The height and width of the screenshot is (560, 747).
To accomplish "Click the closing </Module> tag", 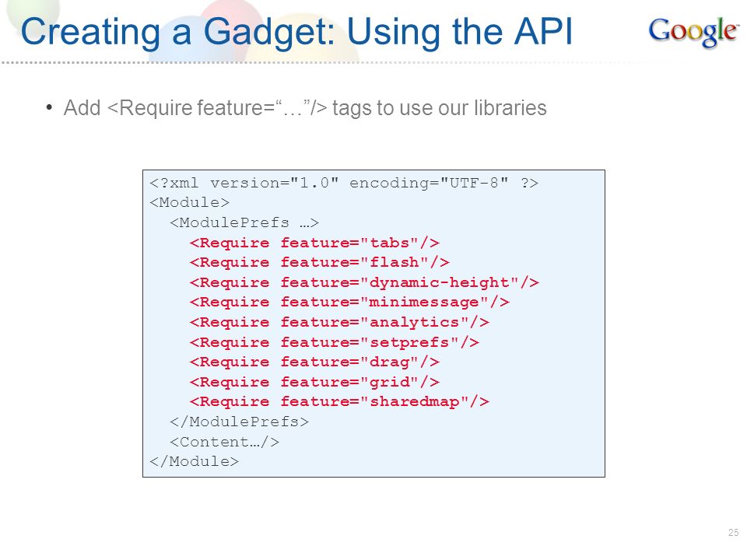I will click(194, 461).
